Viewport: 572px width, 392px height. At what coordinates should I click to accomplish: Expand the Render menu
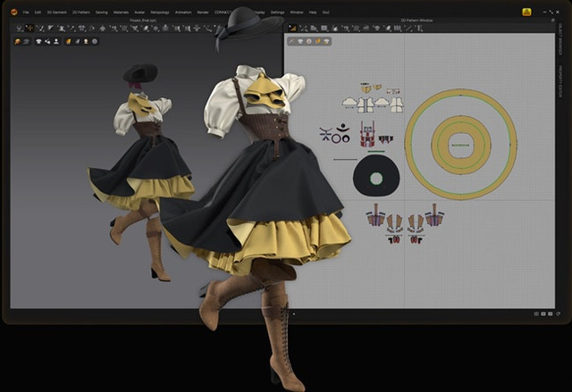coord(203,13)
